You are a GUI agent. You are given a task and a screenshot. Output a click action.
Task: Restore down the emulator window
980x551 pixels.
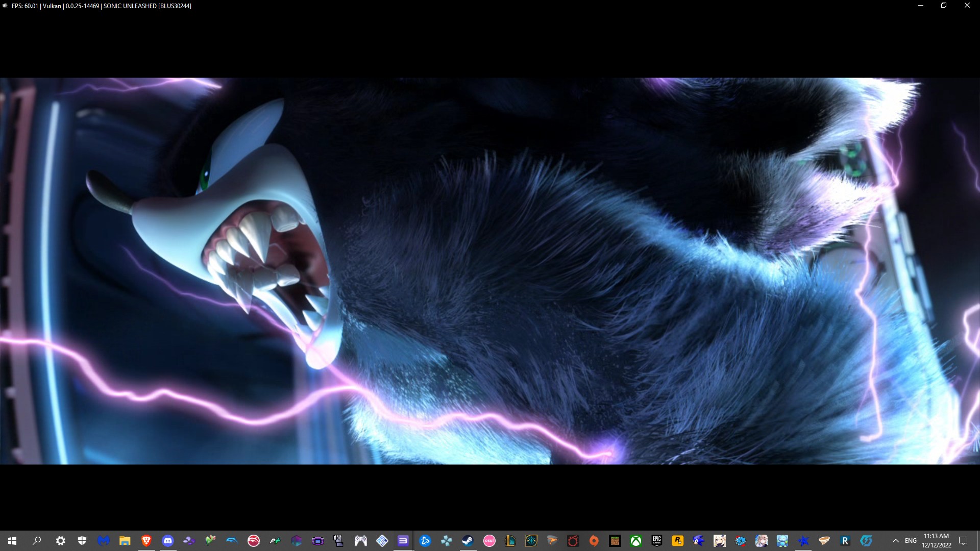pyautogui.click(x=944, y=6)
